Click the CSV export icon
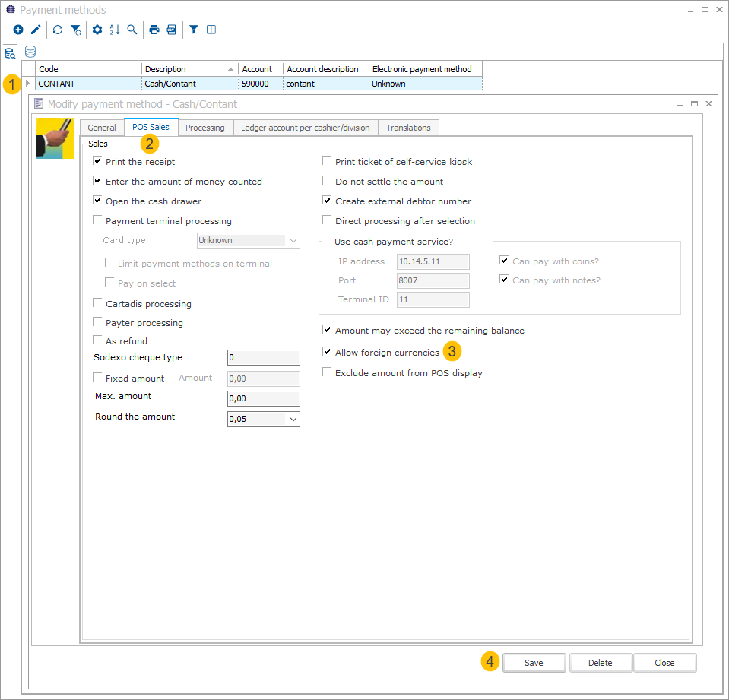 pos(172,30)
